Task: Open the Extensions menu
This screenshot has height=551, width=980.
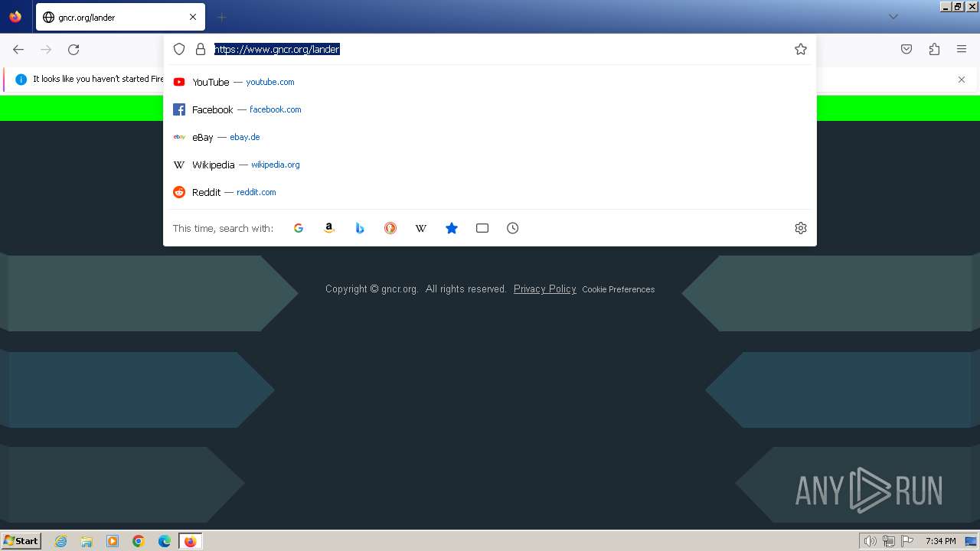Action: click(x=934, y=49)
